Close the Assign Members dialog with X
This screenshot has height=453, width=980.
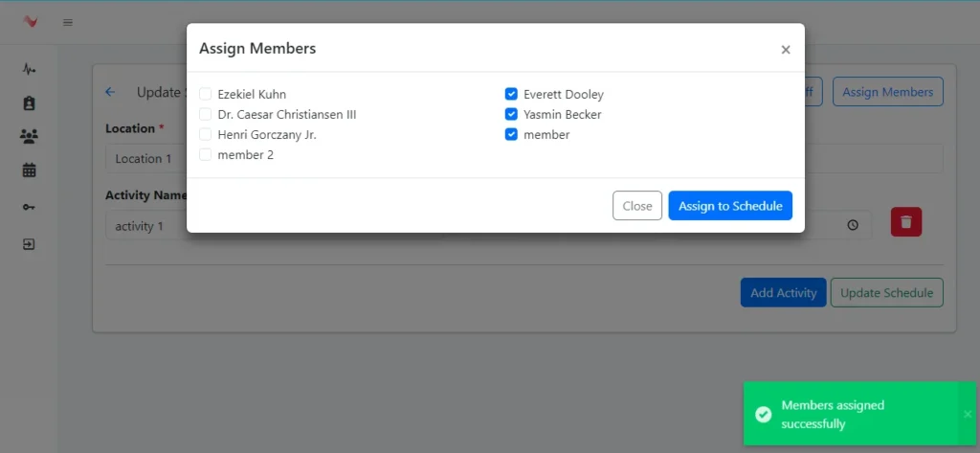click(x=786, y=50)
